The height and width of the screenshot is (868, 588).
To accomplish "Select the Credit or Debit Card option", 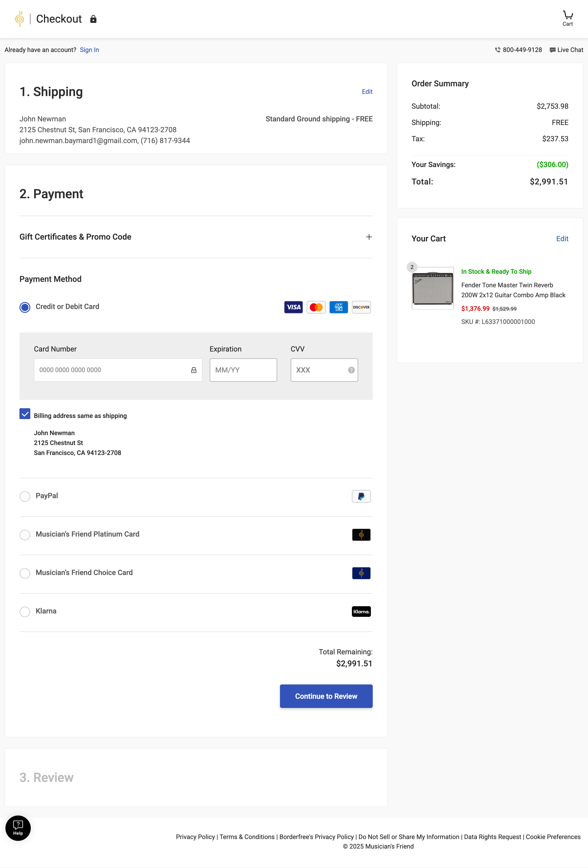I will pos(25,307).
